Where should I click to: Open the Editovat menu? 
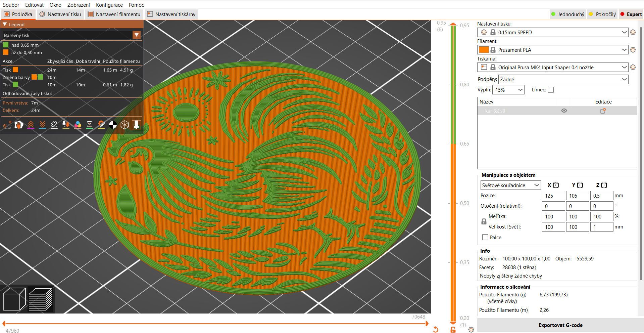[x=34, y=5]
